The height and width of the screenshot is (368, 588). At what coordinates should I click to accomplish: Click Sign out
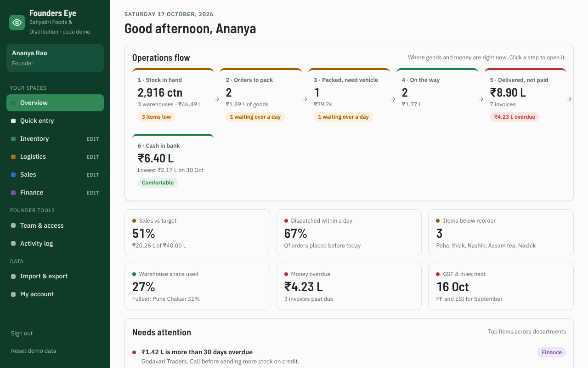point(22,333)
